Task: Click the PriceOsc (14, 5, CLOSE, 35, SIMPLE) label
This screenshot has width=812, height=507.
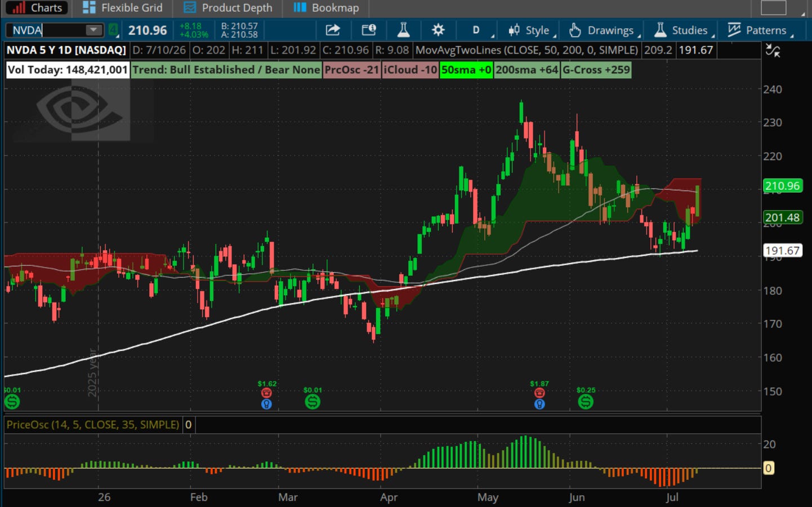Action: 93,425
